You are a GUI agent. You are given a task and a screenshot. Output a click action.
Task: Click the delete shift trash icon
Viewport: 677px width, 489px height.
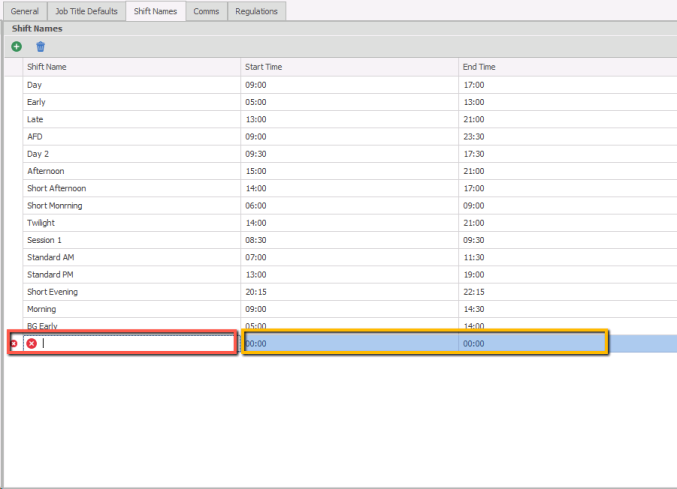pos(41,47)
